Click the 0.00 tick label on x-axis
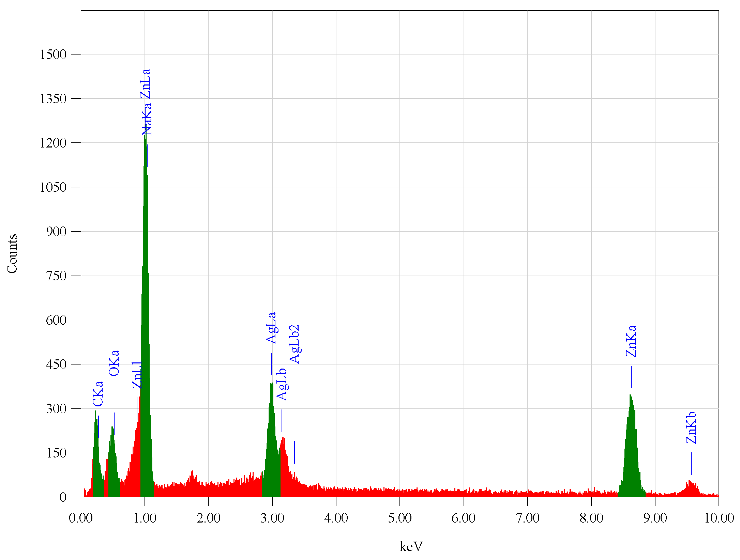Image resolution: width=740 pixels, height=560 pixels. click(81, 518)
